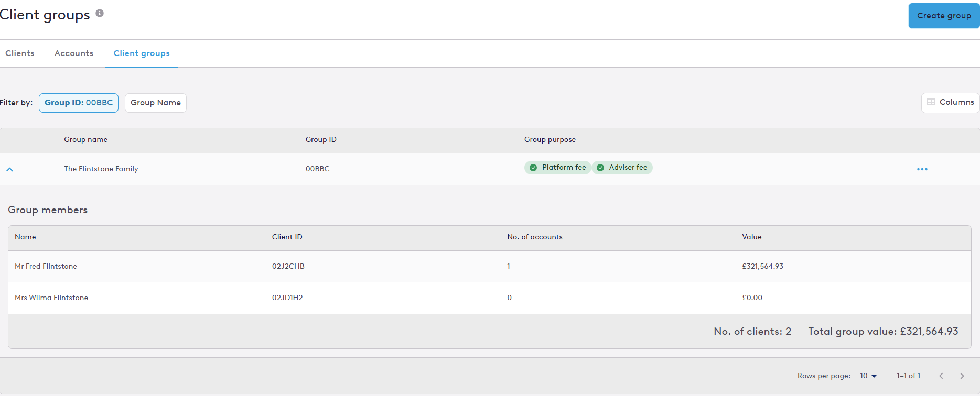
Task: Click the Create group button
Action: click(x=944, y=16)
